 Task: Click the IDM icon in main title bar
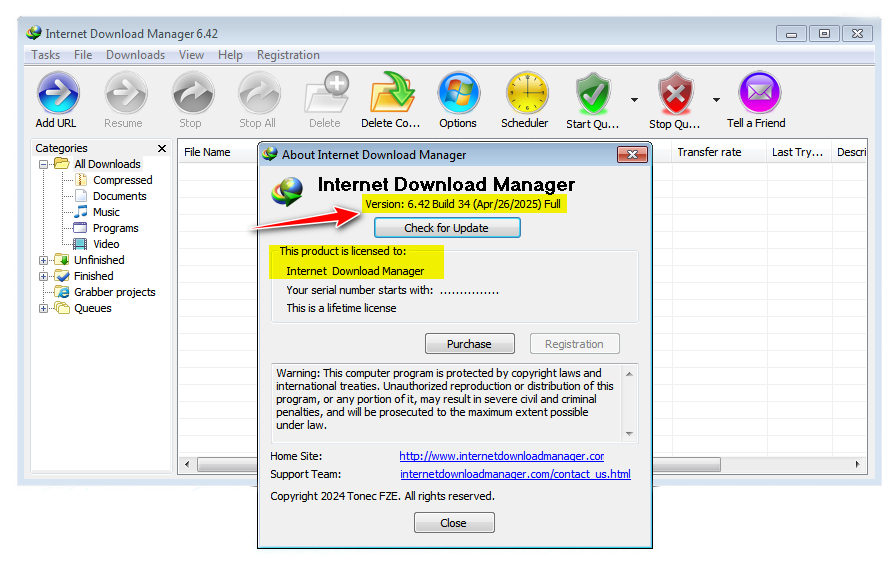tap(34, 33)
